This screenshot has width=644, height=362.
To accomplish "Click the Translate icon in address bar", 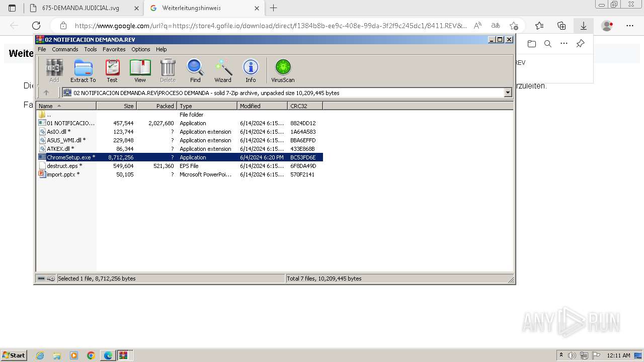I will pos(496,26).
